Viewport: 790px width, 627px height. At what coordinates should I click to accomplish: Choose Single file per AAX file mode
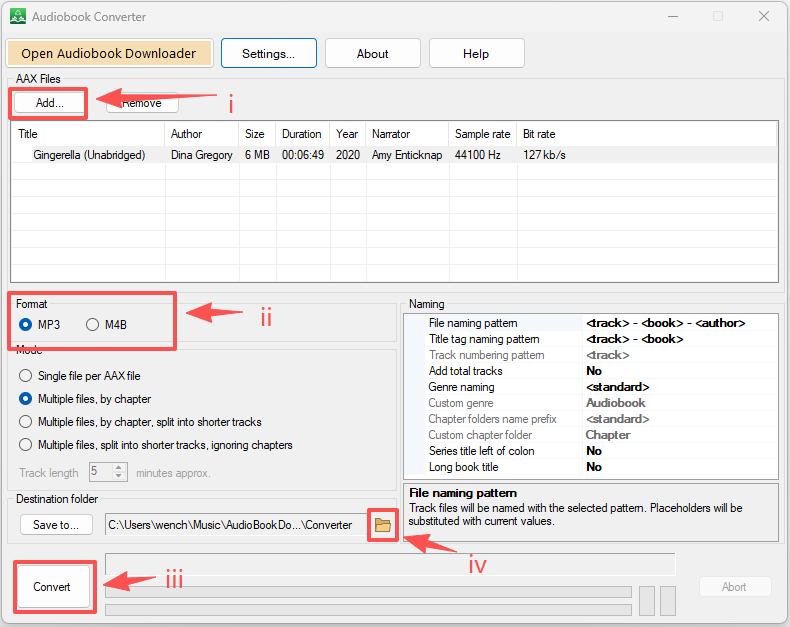(x=26, y=376)
